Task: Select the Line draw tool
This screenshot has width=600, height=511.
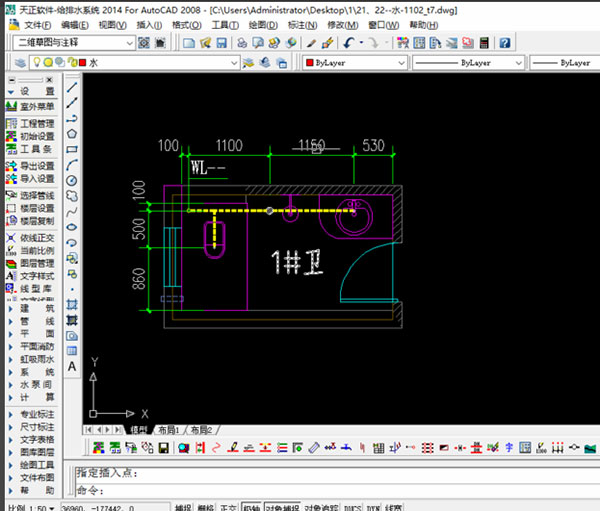Action: coord(72,85)
